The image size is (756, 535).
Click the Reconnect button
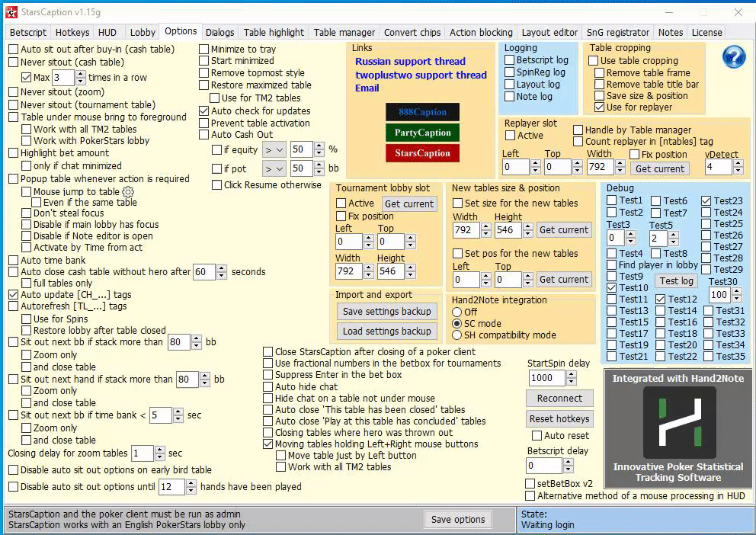pyautogui.click(x=559, y=398)
